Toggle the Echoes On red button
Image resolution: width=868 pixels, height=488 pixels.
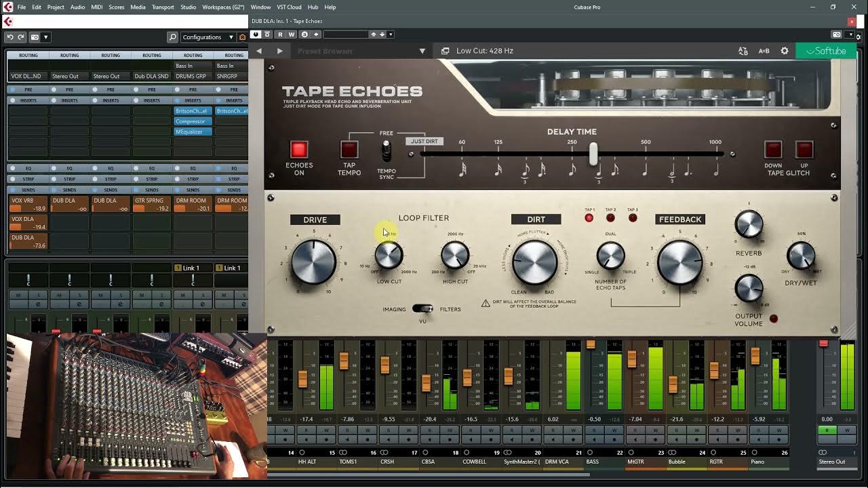pyautogui.click(x=299, y=149)
